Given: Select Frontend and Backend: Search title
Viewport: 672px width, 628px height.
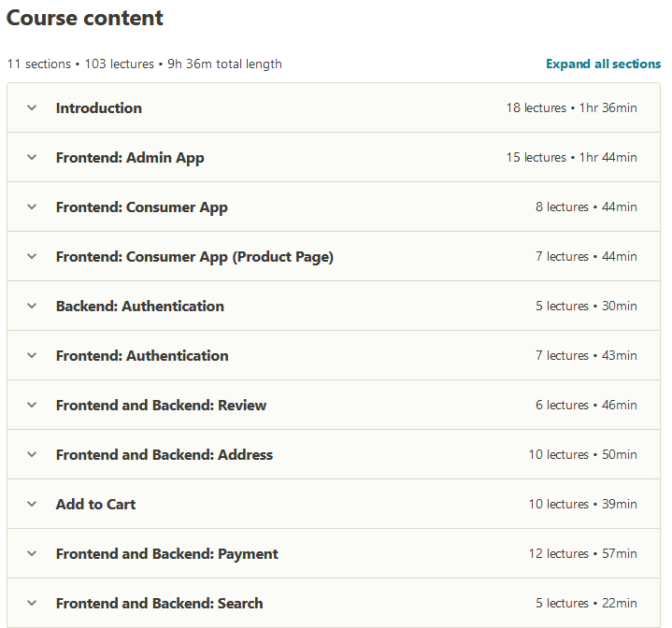Looking at the screenshot, I should [x=160, y=603].
